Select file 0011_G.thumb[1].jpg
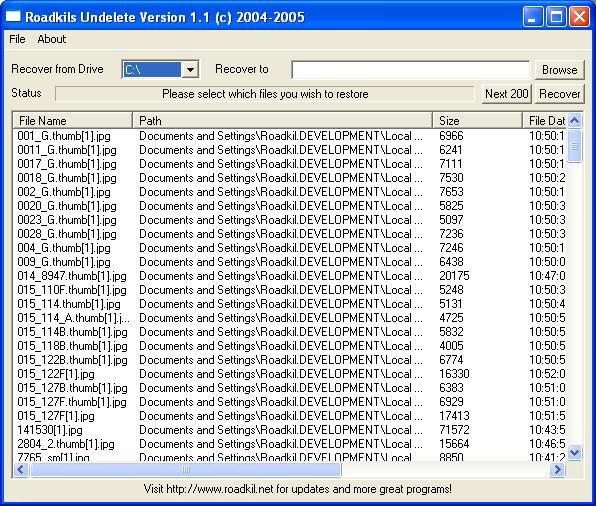596x506 pixels. [67, 150]
